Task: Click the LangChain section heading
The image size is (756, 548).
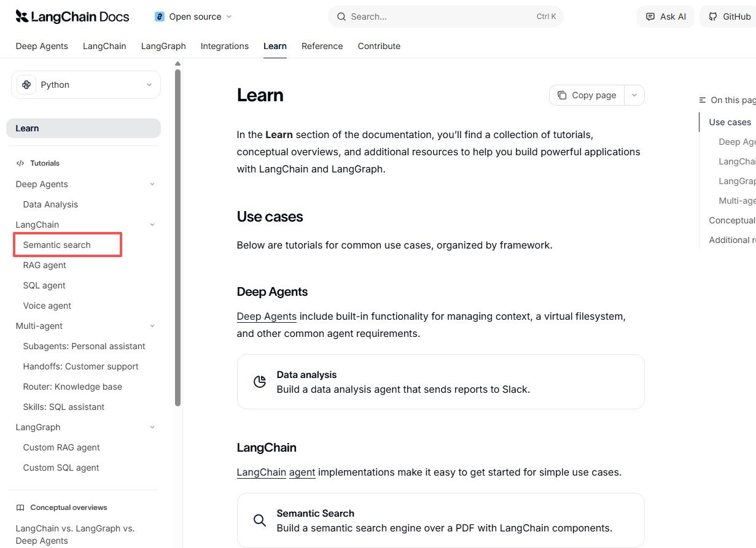Action: (267, 447)
